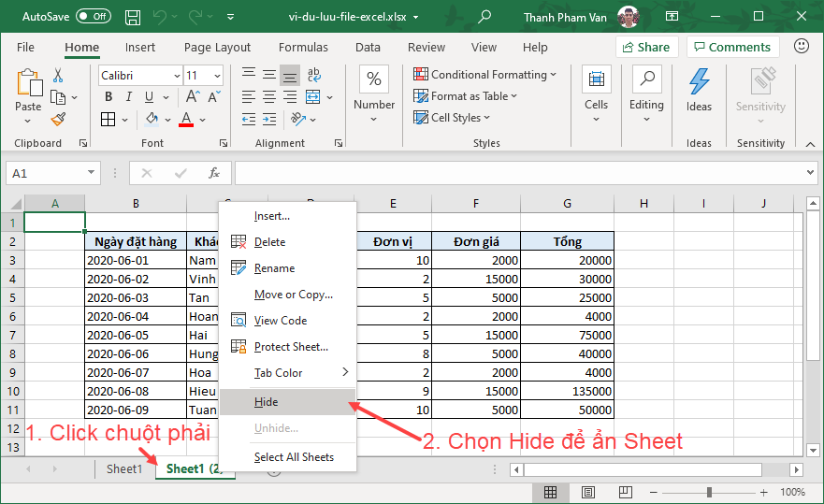Toggle Bottom Align in Alignment group
The width and height of the screenshot is (824, 504).
click(x=290, y=76)
